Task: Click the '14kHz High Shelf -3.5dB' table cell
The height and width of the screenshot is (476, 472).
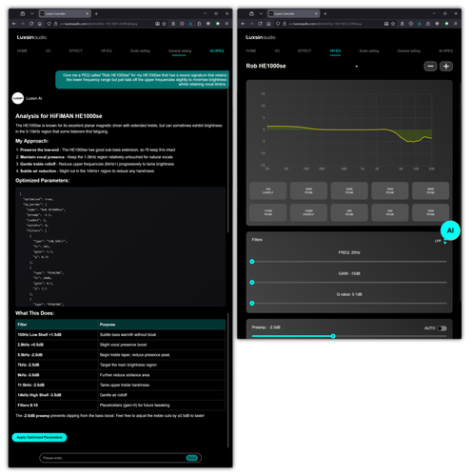Action: [x=57, y=395]
